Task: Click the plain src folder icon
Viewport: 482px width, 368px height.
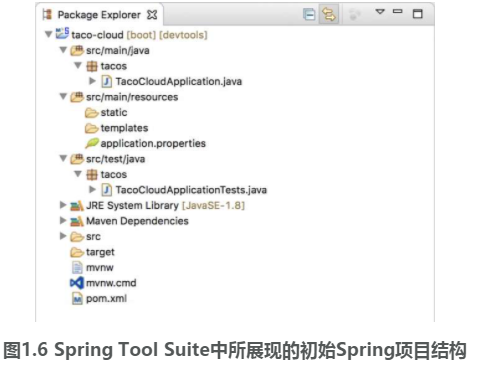Action: (x=77, y=237)
